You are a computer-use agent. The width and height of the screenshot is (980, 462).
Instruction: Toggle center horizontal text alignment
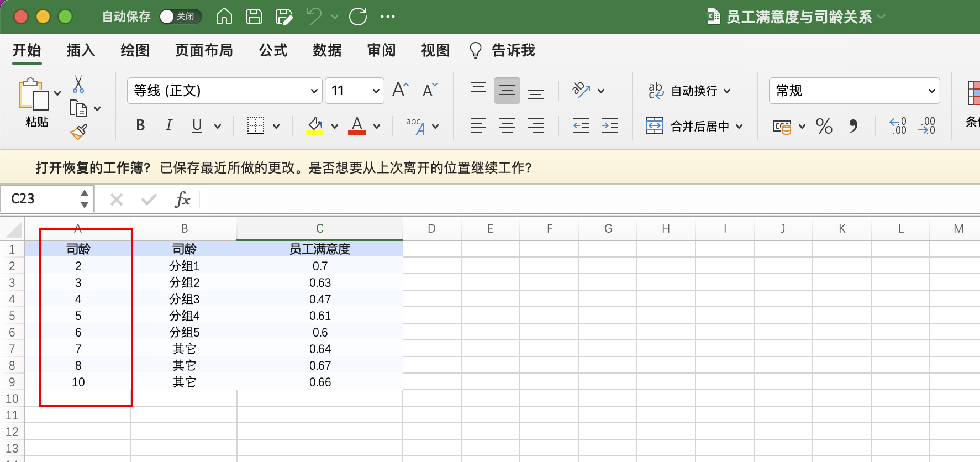tap(507, 126)
